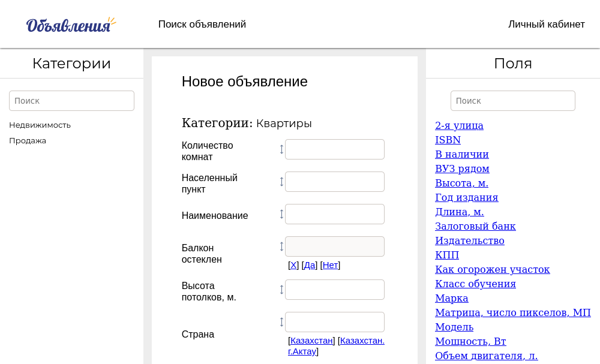Click reorder arrow beside Балкон остеклен field
Viewport: 600px width, 364px height.
coord(281,246)
